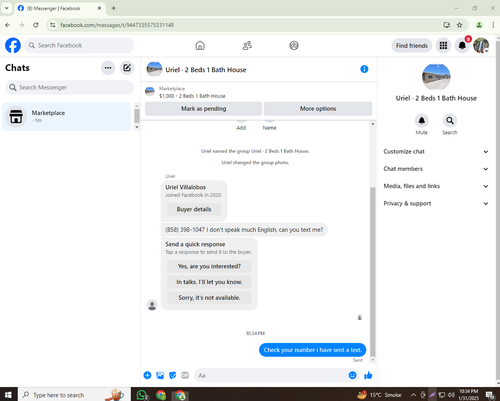Click the browser address bar URL
Screen dimensions: 500x401
(117, 25)
